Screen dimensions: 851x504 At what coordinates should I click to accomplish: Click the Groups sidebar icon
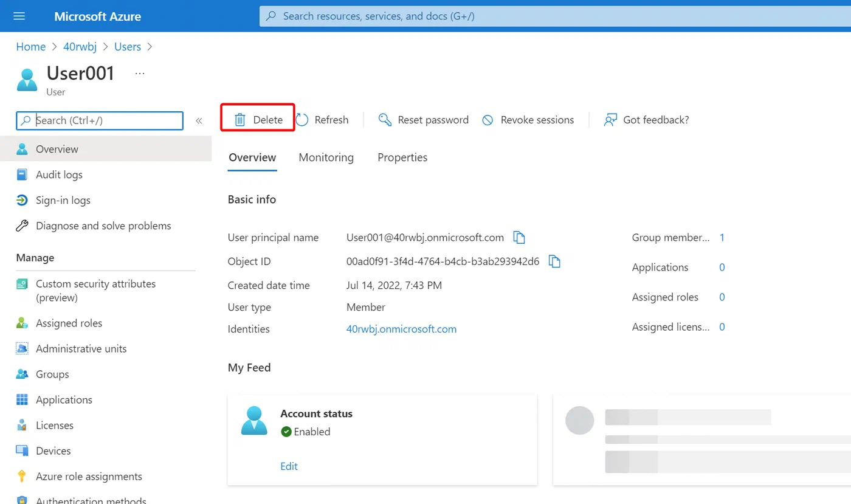coord(22,374)
